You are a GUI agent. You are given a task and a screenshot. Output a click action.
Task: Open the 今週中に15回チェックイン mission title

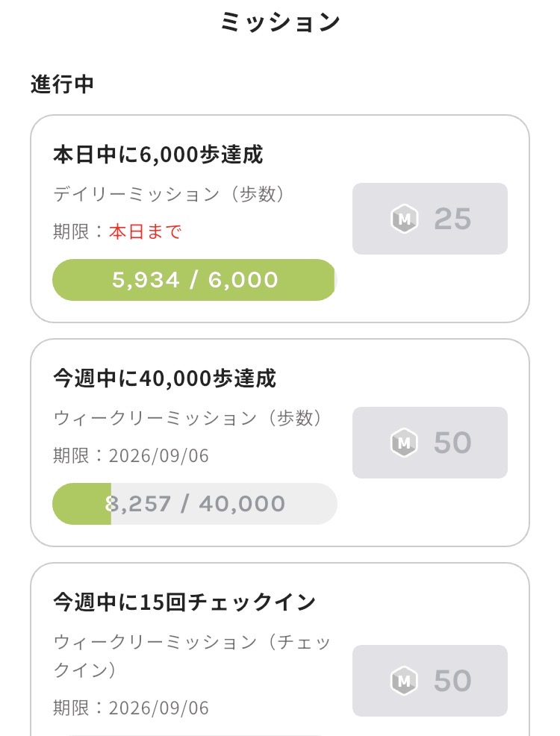point(184,602)
